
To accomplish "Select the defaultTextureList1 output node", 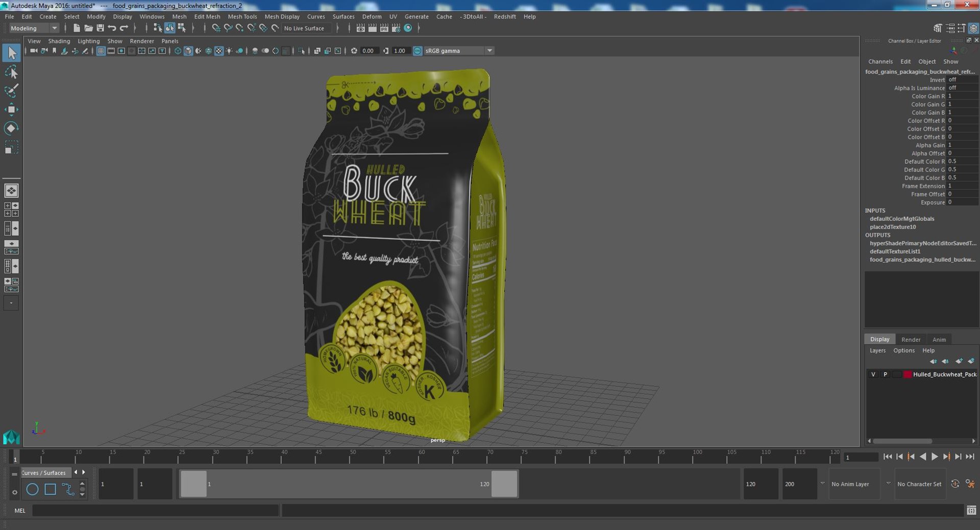I will coord(895,251).
